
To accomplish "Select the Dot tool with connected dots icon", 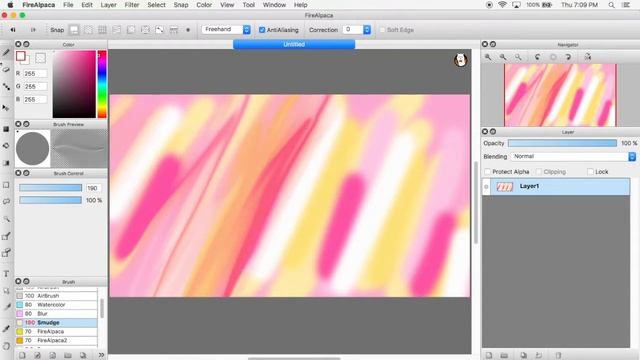I will (6, 87).
